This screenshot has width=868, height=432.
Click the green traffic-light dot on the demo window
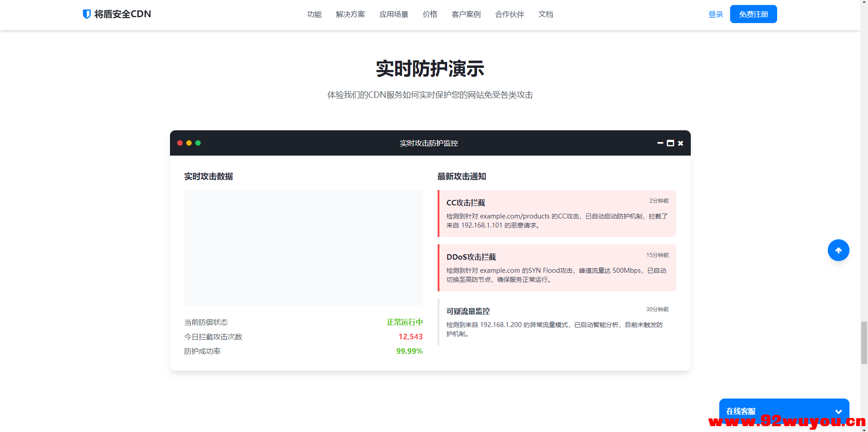(x=198, y=143)
